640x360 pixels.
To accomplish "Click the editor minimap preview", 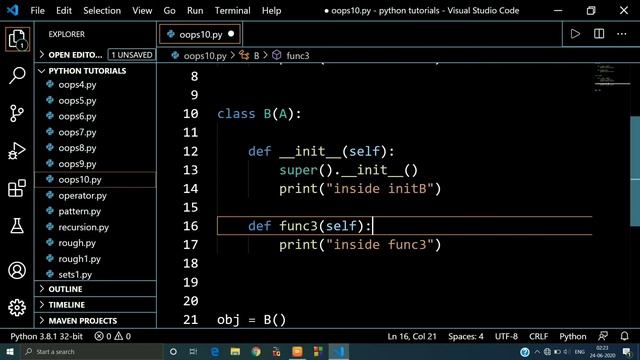I will (611, 77).
